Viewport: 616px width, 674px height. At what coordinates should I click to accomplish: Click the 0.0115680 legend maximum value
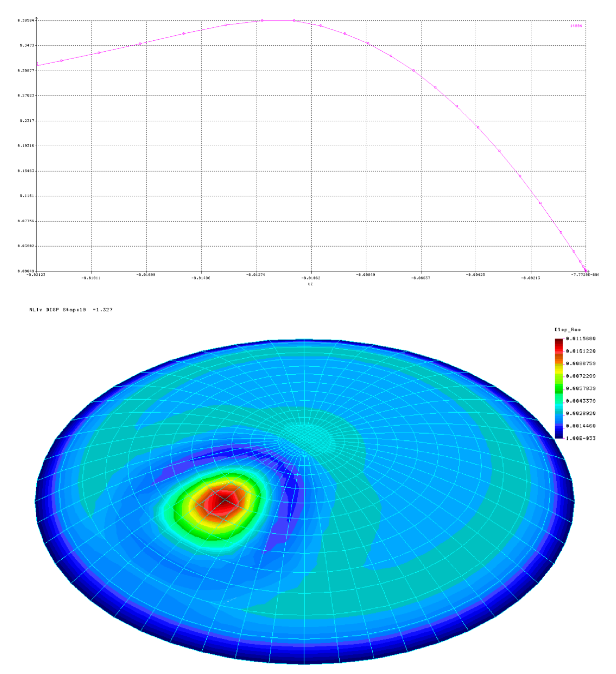pos(581,339)
